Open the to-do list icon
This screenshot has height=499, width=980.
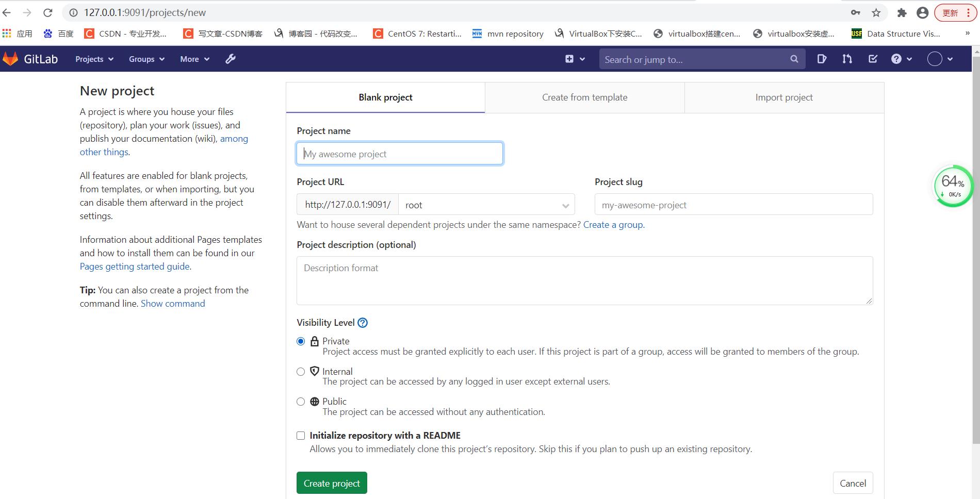point(873,59)
